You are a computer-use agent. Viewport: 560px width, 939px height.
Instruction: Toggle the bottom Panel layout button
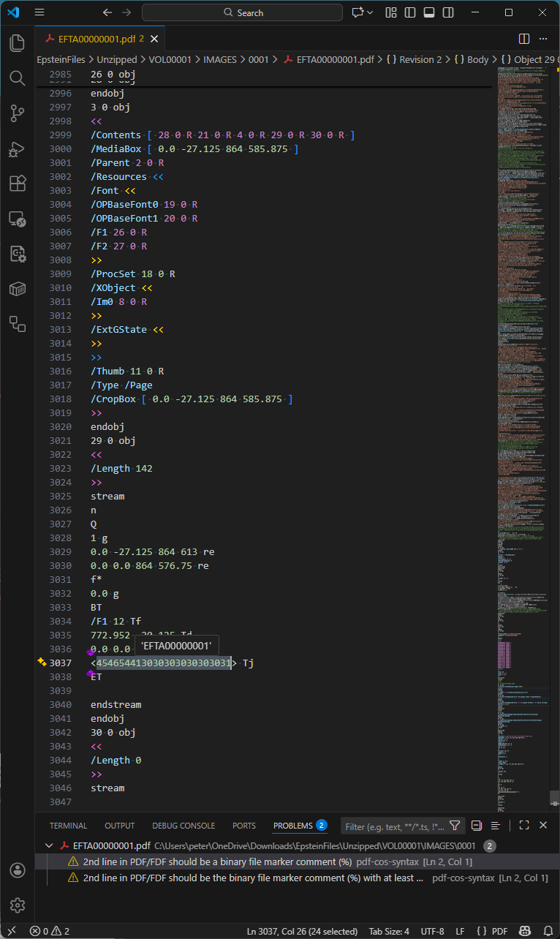coord(429,12)
